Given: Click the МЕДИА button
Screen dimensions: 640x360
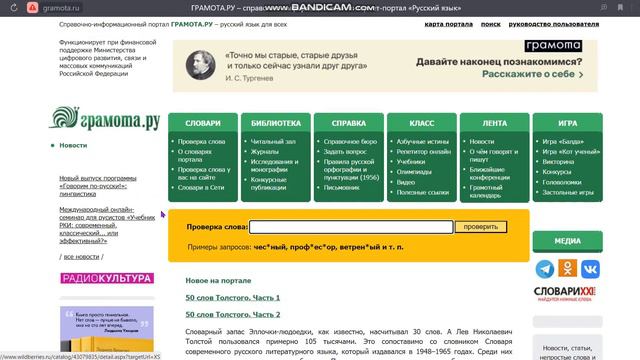Looking at the screenshot, I should pos(567,241).
